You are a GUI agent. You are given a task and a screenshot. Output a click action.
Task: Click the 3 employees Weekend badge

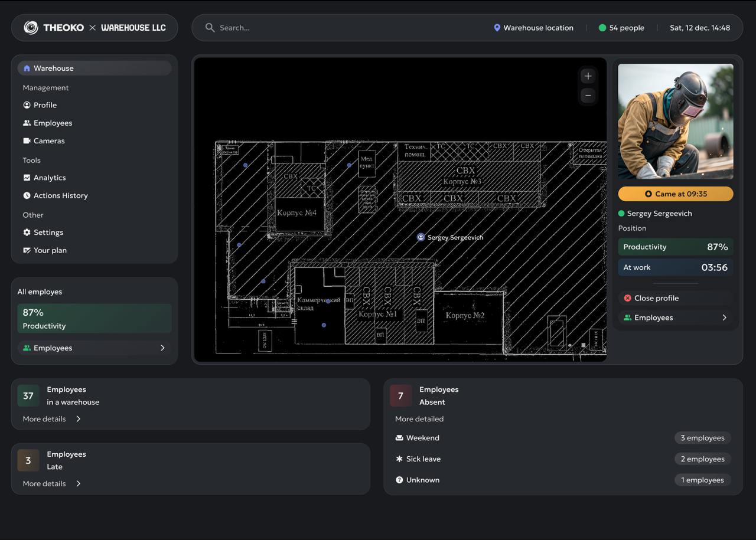703,438
